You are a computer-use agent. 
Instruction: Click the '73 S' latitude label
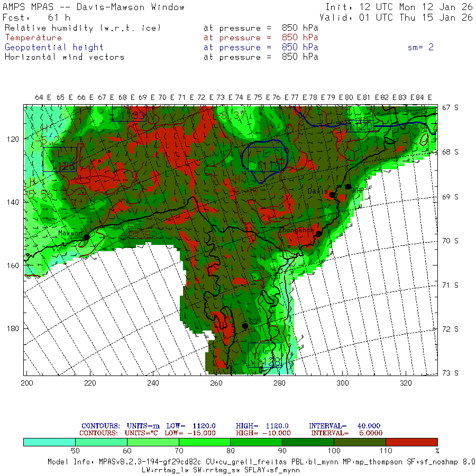click(x=450, y=373)
